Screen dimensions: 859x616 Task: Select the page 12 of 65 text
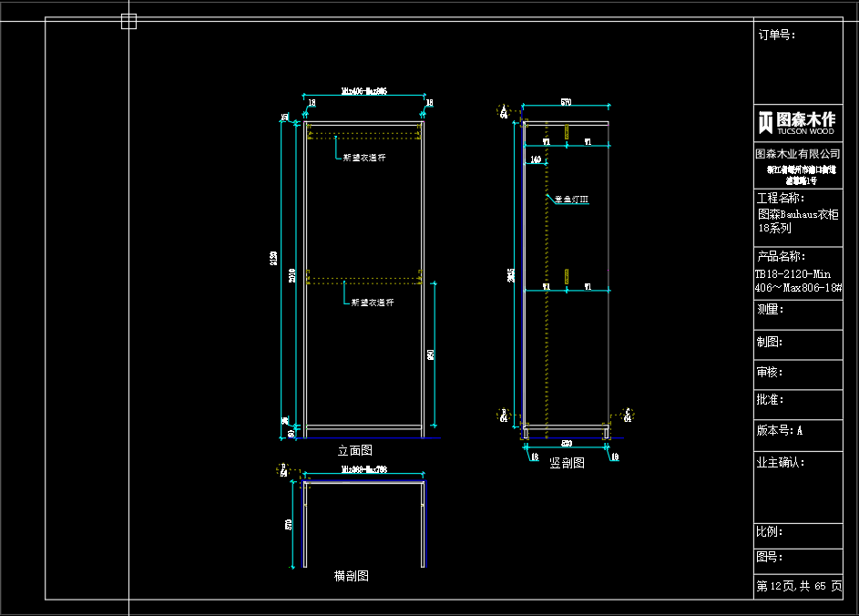point(799,587)
